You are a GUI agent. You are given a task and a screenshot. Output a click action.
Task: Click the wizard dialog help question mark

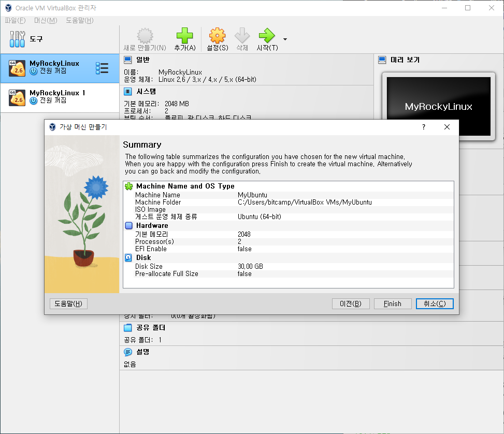point(424,127)
